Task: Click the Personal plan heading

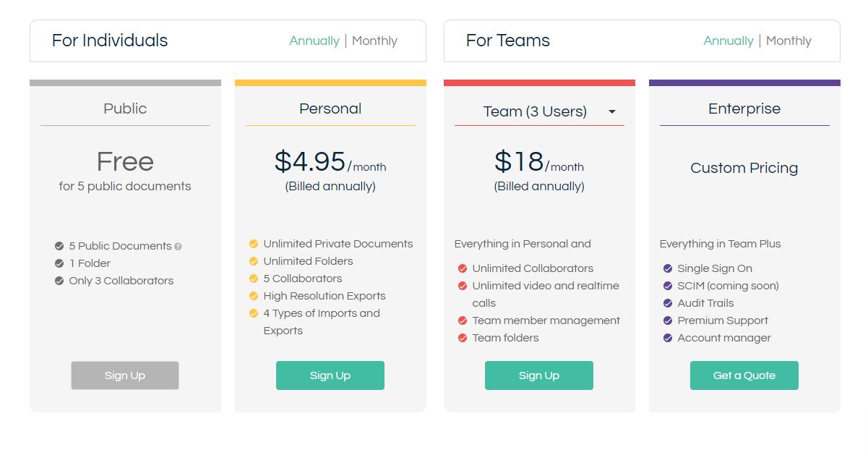Action: (x=330, y=109)
